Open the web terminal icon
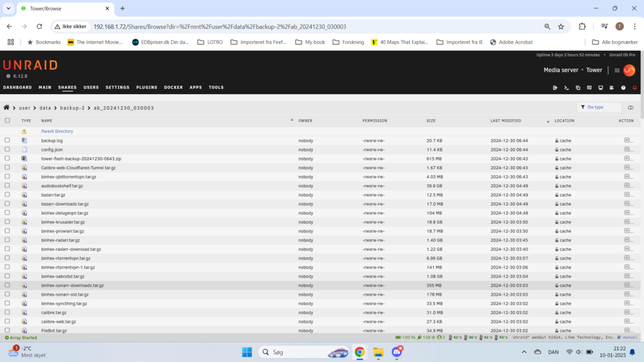Viewport: 644px width, 362px height. pos(566,88)
